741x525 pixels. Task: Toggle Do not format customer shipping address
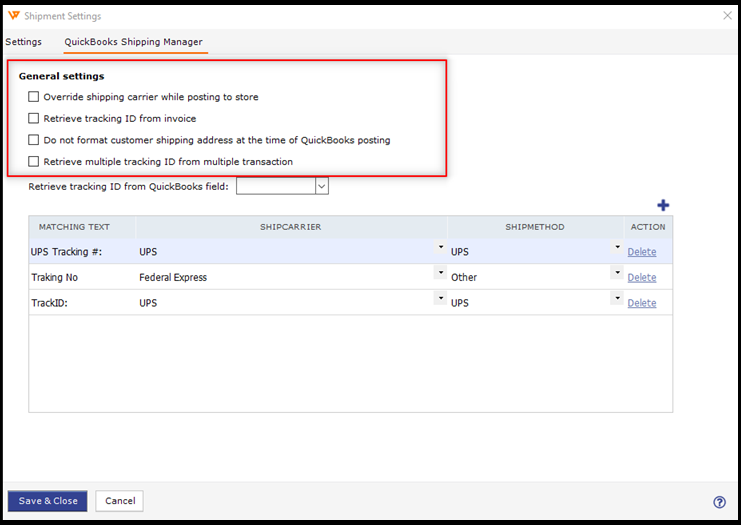click(34, 140)
